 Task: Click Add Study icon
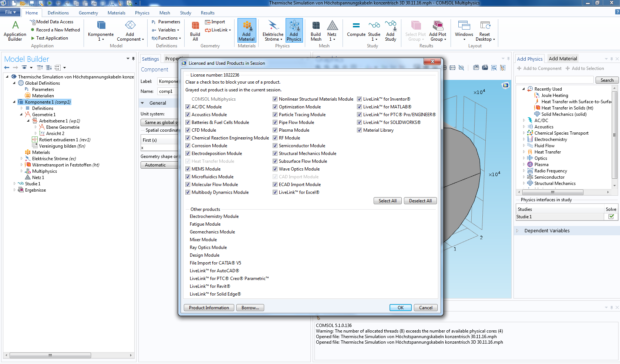coord(391,31)
